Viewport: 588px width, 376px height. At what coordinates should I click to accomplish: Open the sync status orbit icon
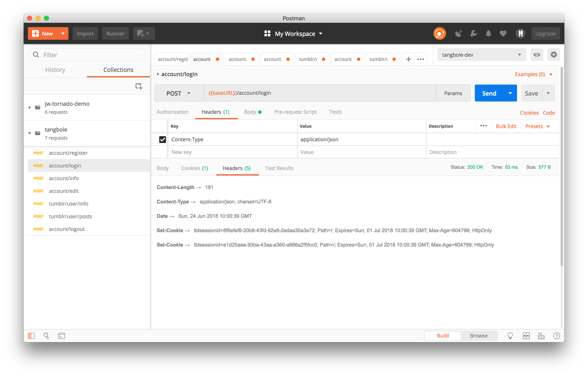click(439, 33)
